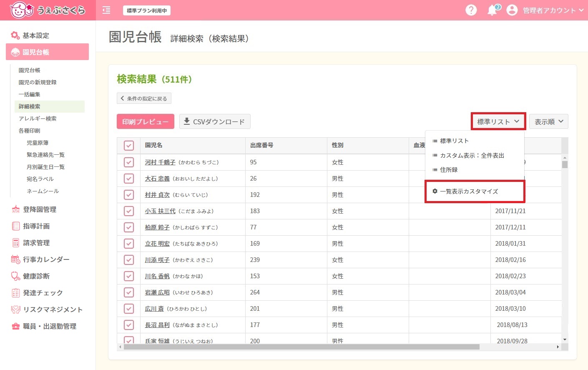
Task: Click 条件の指定に戻る back button
Action: [144, 98]
